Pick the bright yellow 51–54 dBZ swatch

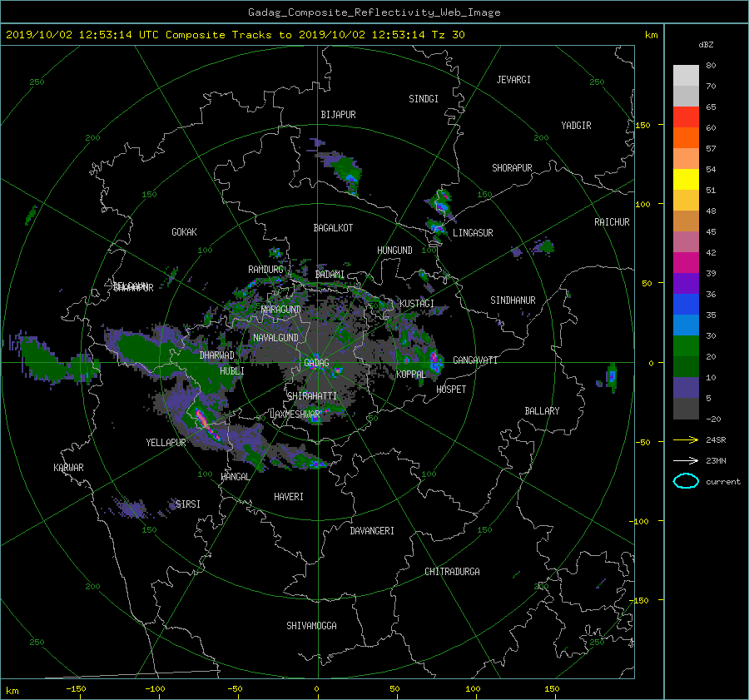point(686,180)
